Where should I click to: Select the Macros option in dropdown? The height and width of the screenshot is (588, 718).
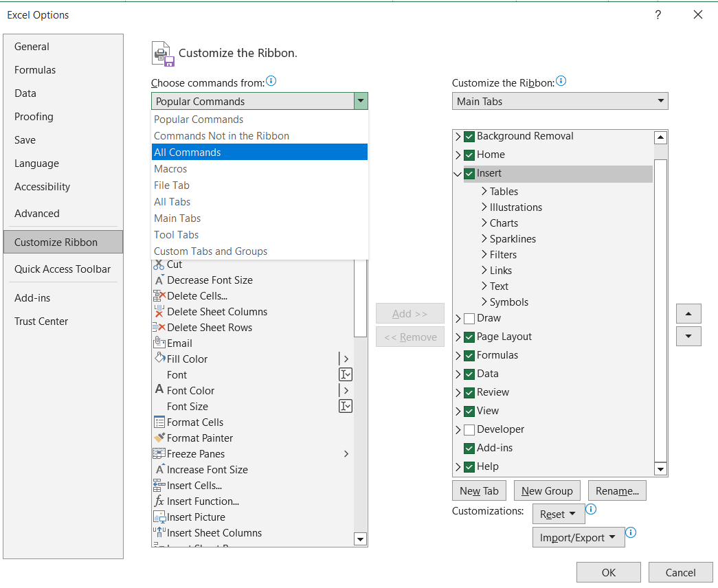pos(260,168)
